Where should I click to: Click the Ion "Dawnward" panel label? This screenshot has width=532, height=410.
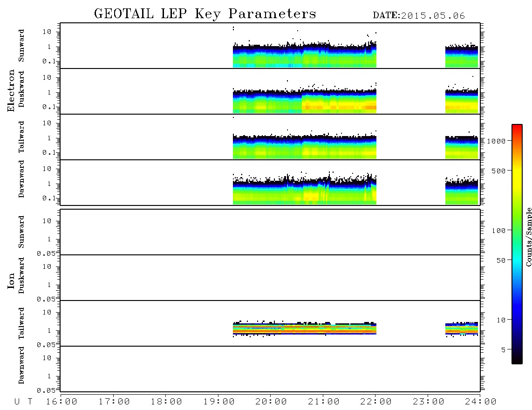point(21,365)
